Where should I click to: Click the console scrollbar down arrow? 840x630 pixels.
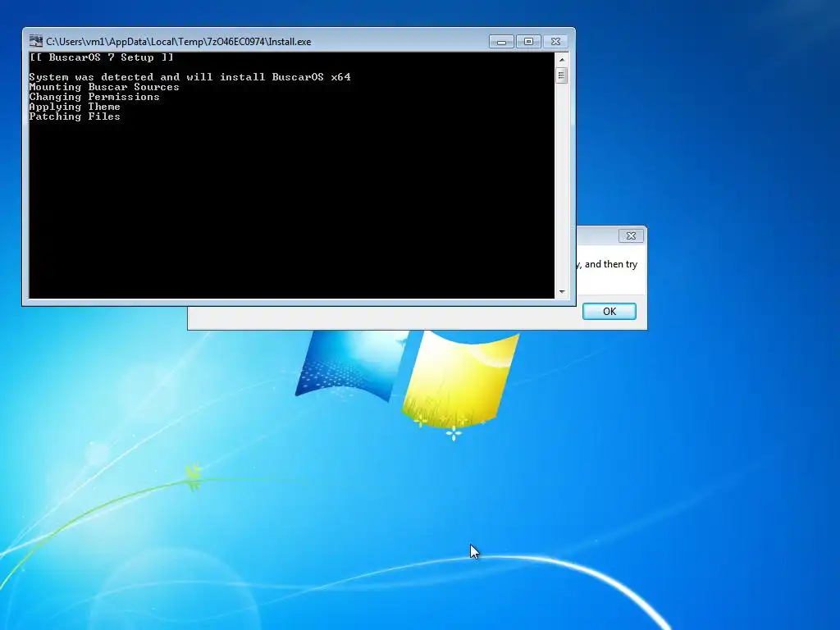[x=561, y=292]
